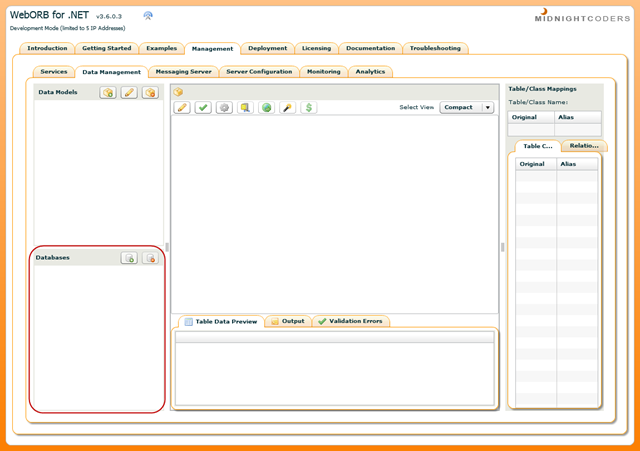Click the Table/Class Mappings heading
The height and width of the screenshot is (451, 640).
click(x=542, y=89)
